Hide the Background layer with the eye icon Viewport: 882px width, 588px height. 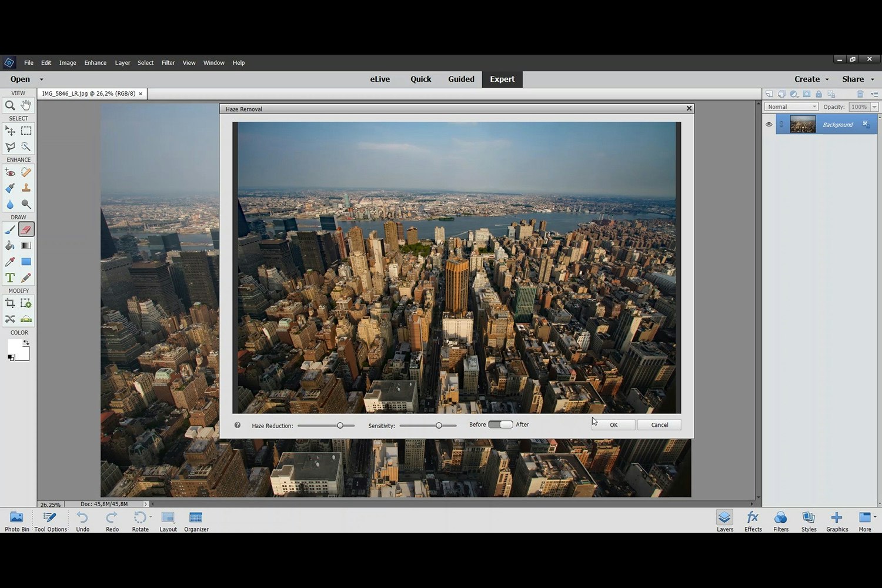click(x=769, y=125)
